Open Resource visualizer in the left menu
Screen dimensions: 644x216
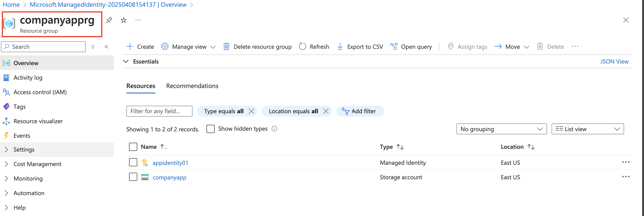57,121
